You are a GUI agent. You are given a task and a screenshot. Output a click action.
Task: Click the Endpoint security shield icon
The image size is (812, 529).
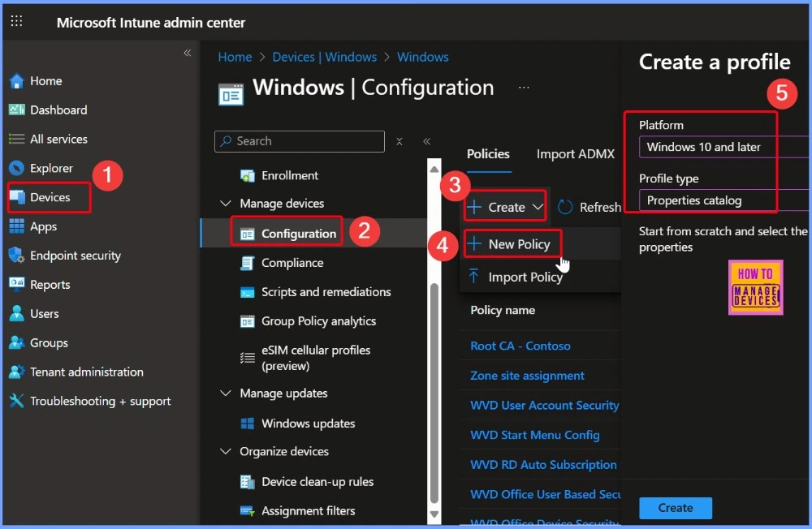16,256
